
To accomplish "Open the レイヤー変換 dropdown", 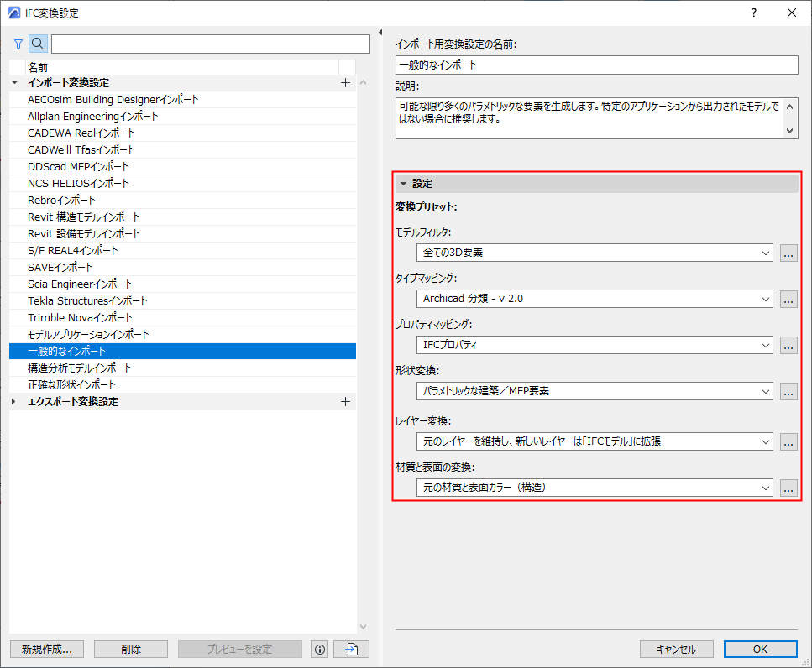I will pos(595,442).
